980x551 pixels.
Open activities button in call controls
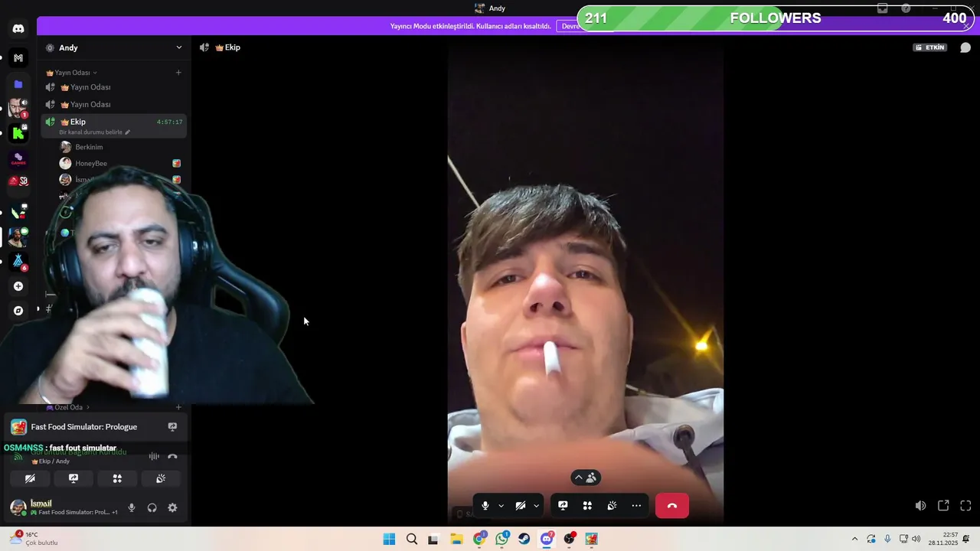pyautogui.click(x=587, y=506)
